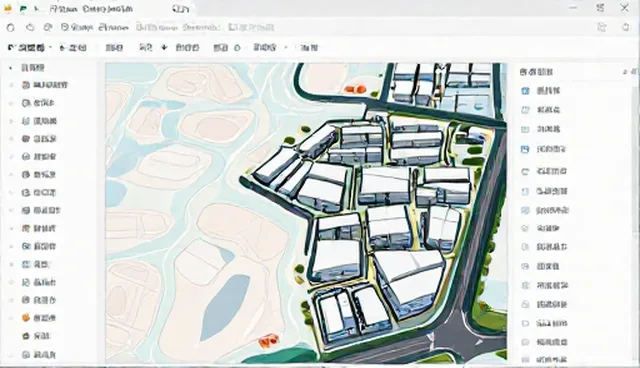Click the green circle icon in the toolbar

(237, 48)
